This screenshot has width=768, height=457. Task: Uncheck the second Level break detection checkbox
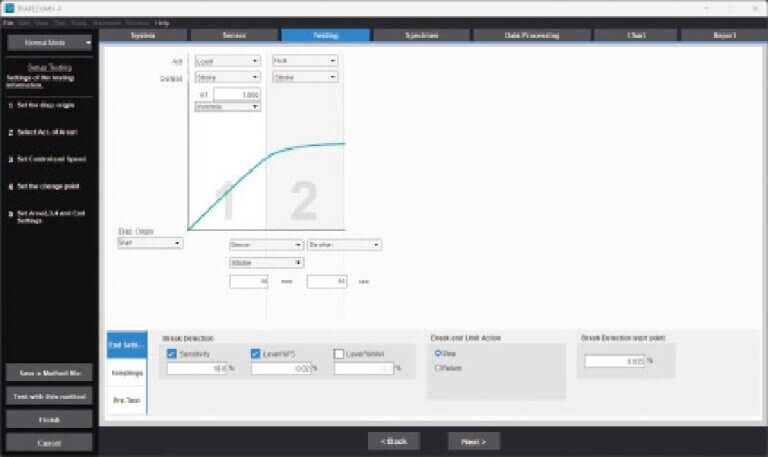click(x=256, y=354)
